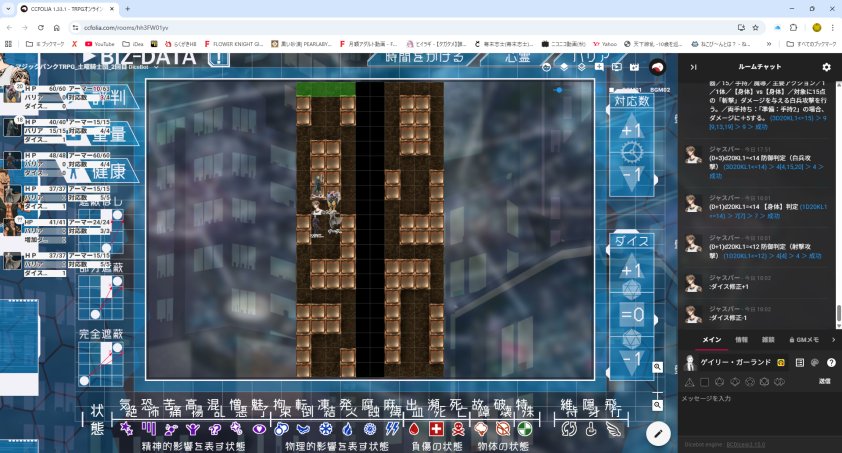Select the 凍結 (freeze) snowflake icon
The height and width of the screenshot is (453, 842).
325,429
